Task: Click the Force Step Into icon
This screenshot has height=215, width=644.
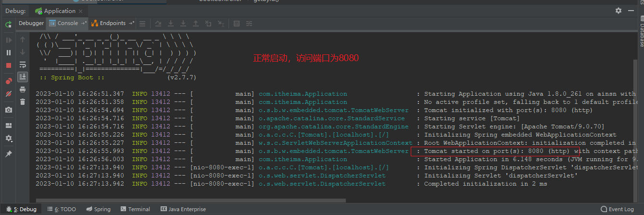Action: coord(183,23)
